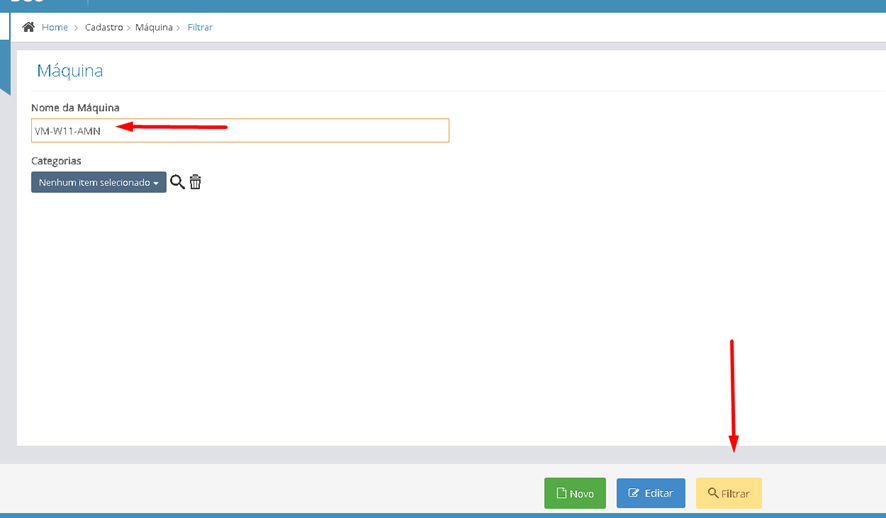
Task: Click the document icon on Novo button
Action: click(562, 494)
